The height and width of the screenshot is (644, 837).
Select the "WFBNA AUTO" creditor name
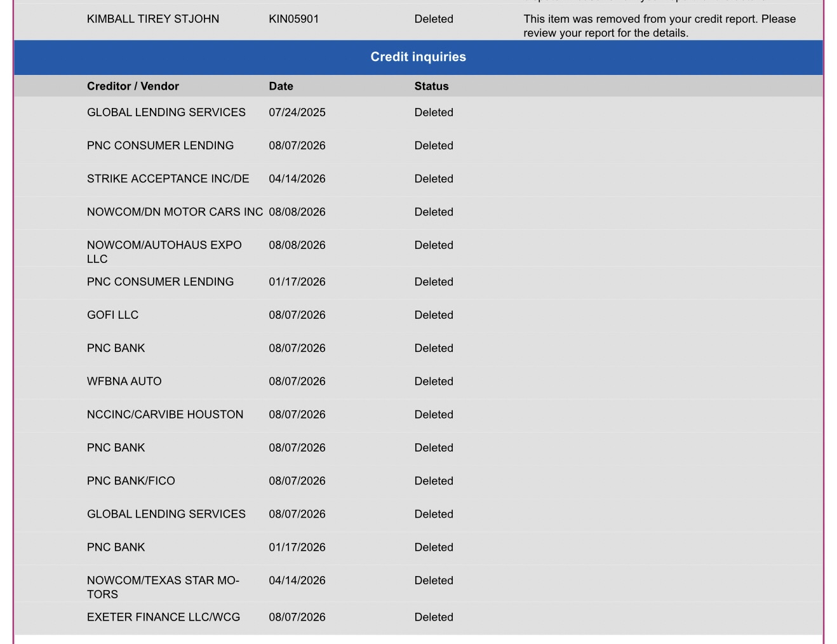coord(124,381)
